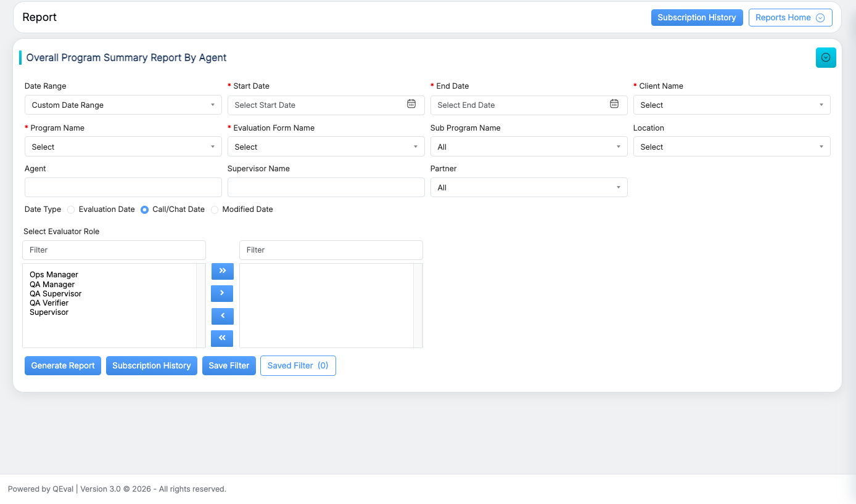Click into the Agent input field

pos(123,187)
